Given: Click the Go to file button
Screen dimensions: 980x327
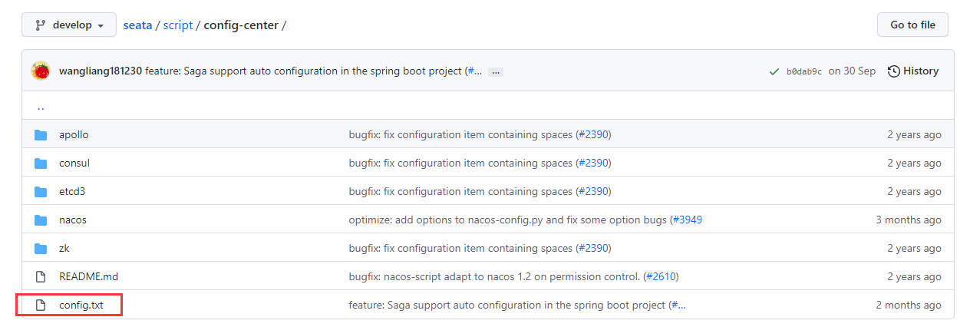Looking at the screenshot, I should pyautogui.click(x=912, y=25).
